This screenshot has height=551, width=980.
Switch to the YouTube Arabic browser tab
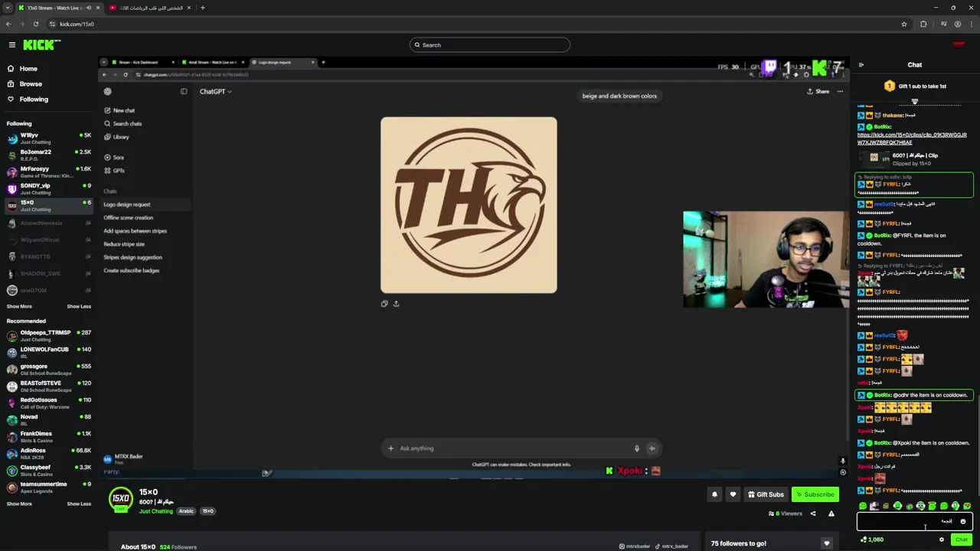tap(150, 8)
